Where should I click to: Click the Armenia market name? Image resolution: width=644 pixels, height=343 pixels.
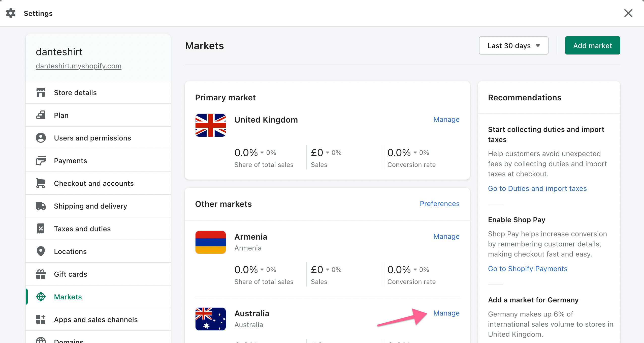point(251,237)
